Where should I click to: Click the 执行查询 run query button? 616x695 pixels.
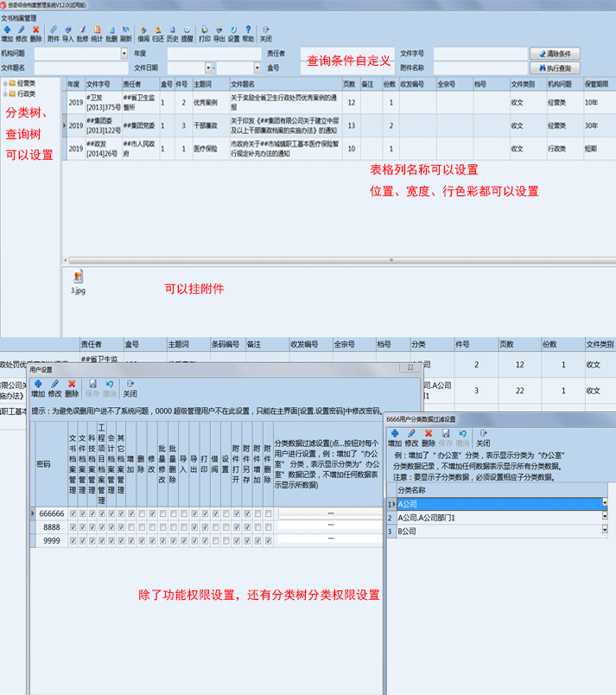point(555,68)
